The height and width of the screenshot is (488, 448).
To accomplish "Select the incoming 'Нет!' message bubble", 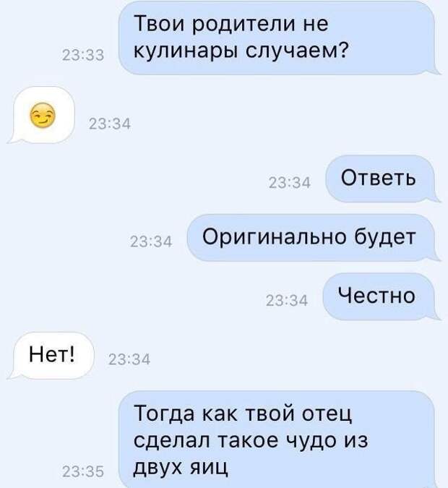I will tap(51, 355).
